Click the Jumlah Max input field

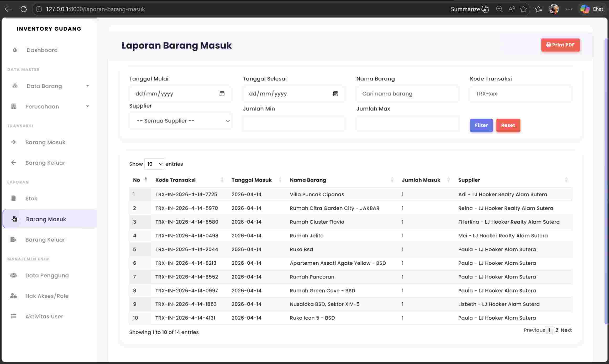[407, 124]
